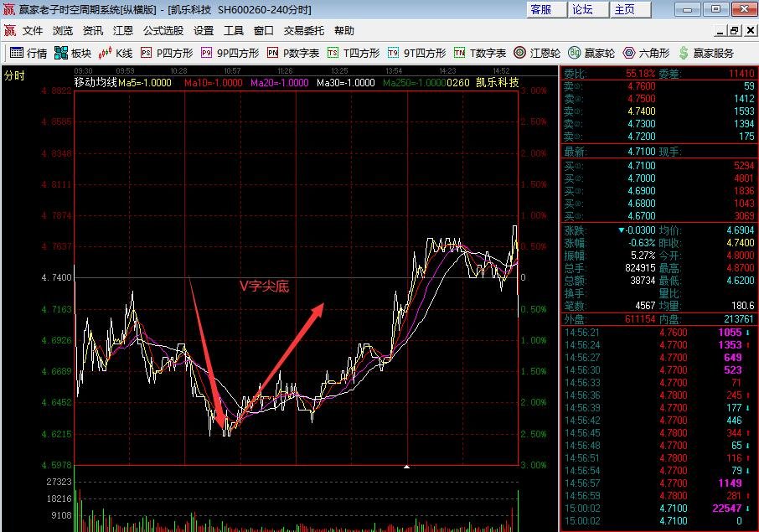Screen dimensions: 759x532
Task: Click the 委差 11410 value
Action: (x=741, y=74)
